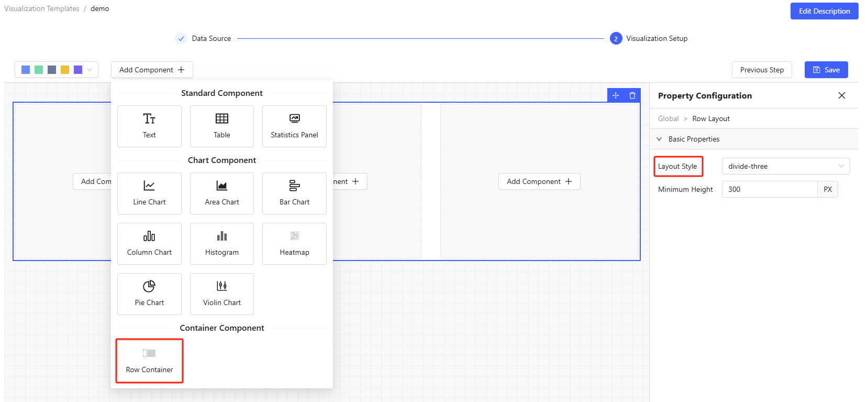Pick the Area Chart component
This screenshot has width=868, height=402.
coord(222,193)
